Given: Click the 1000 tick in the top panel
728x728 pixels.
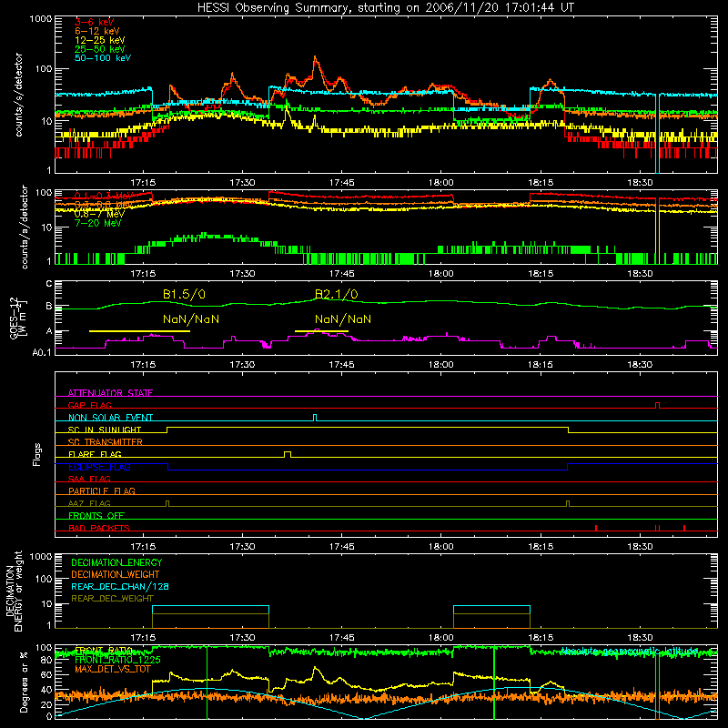Looking at the screenshot, I should (40, 19).
